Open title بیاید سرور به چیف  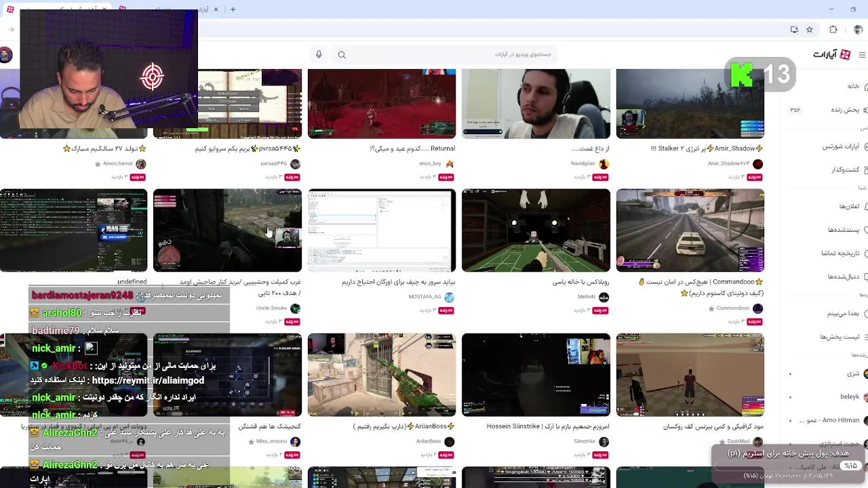tap(399, 282)
